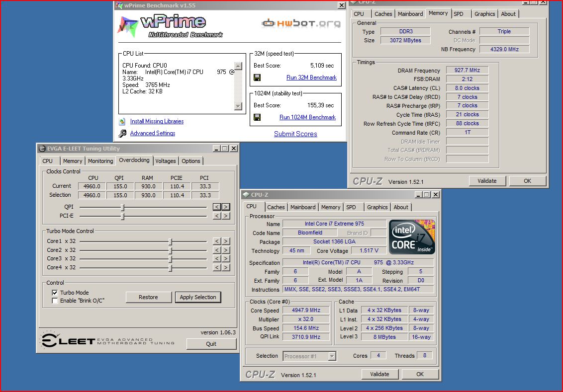Click Validate in the Memory CPU-Z window
The image size is (563, 392).
tap(487, 181)
